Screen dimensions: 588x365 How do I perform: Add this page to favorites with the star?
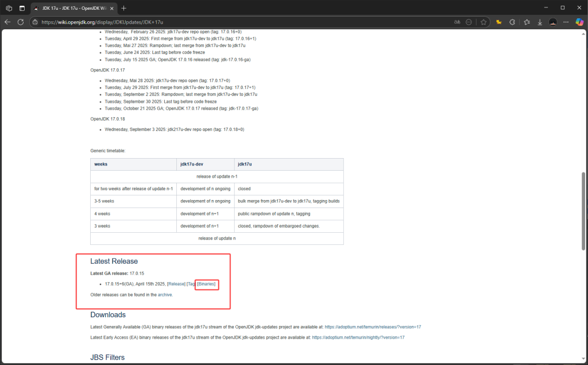click(483, 22)
